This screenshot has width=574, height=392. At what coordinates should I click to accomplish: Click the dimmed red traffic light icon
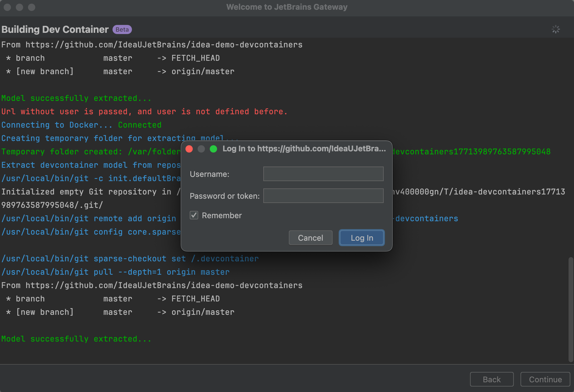coord(7,7)
